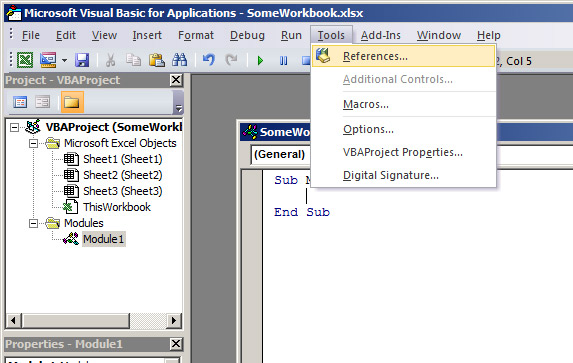
Task: Close the Properties - Module1 pane
Action: [x=176, y=344]
